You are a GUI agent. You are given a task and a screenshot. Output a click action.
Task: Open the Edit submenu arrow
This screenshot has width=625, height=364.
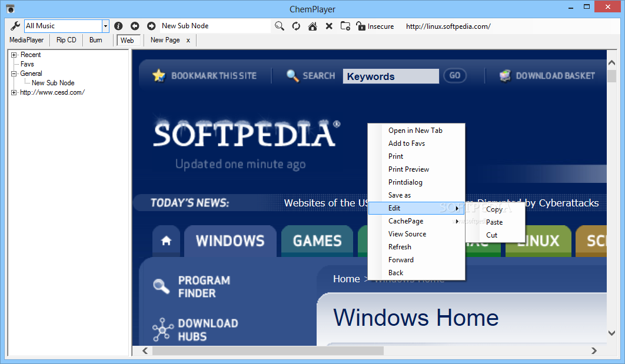coord(457,208)
